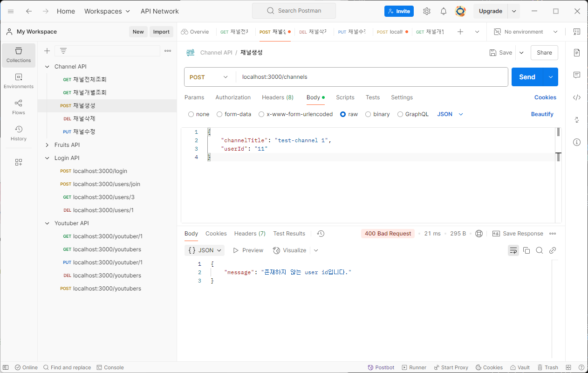Screen dimensions: 588x373
Task: Click the link icon in response toolbar
Action: 553,250
